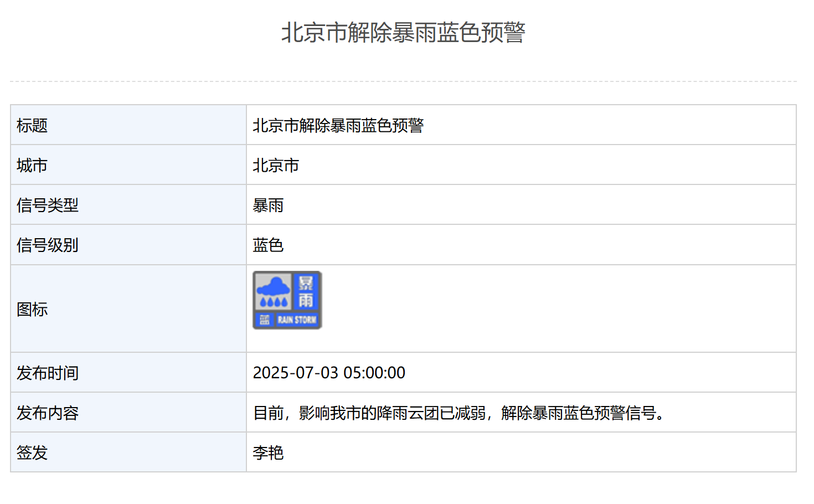Image resolution: width=814 pixels, height=504 pixels.
Task: Click the 发布时间 label
Action: coord(48,373)
